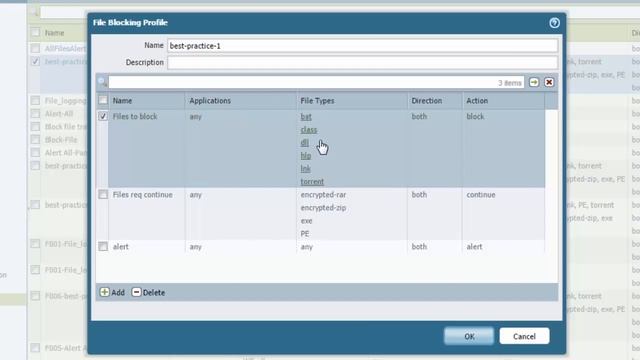Toggle the select-all checkbox in rules header

(103, 100)
